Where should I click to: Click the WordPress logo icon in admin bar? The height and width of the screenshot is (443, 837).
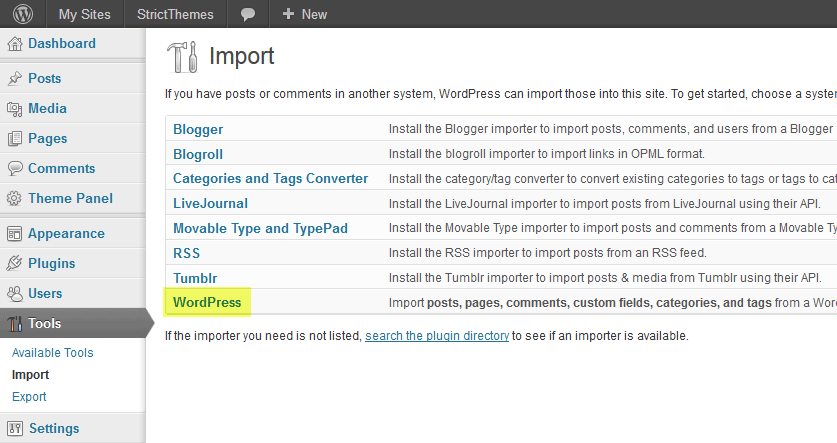click(x=22, y=14)
